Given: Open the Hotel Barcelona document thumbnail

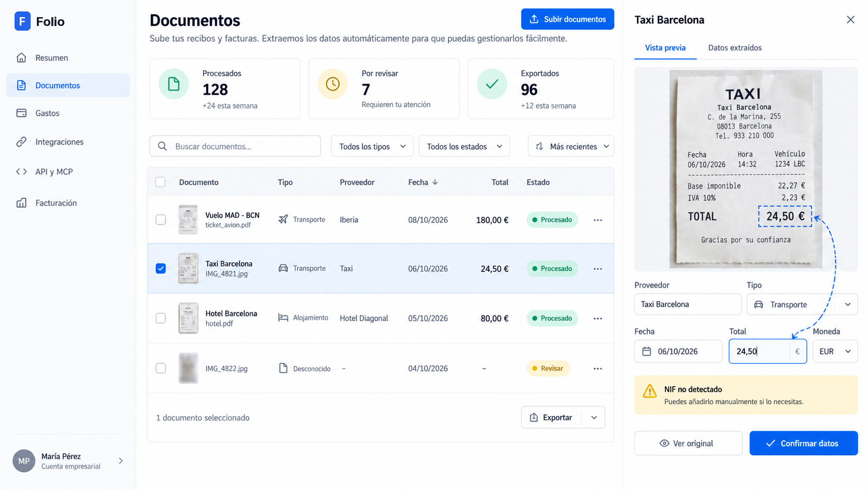Looking at the screenshot, I should (188, 318).
